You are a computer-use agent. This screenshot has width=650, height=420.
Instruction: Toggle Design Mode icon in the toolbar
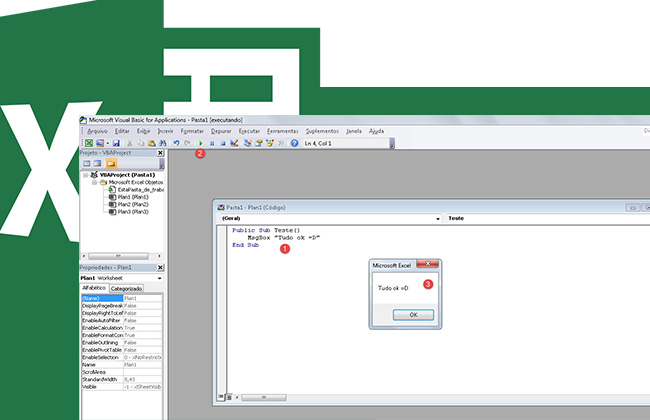234,143
